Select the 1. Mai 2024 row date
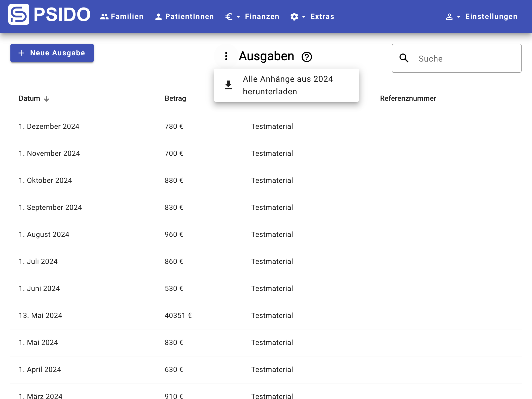Viewport: 532px width, 399px height. coord(38,343)
